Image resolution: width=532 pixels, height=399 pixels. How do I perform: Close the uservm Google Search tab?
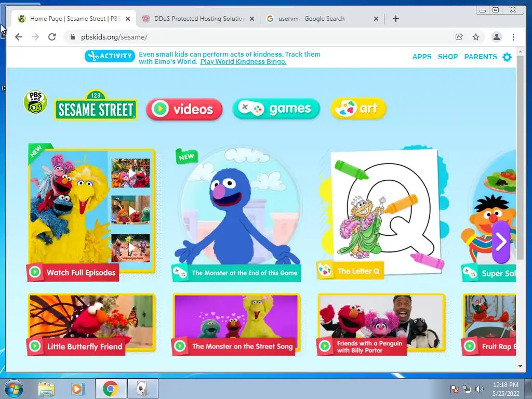376,19
